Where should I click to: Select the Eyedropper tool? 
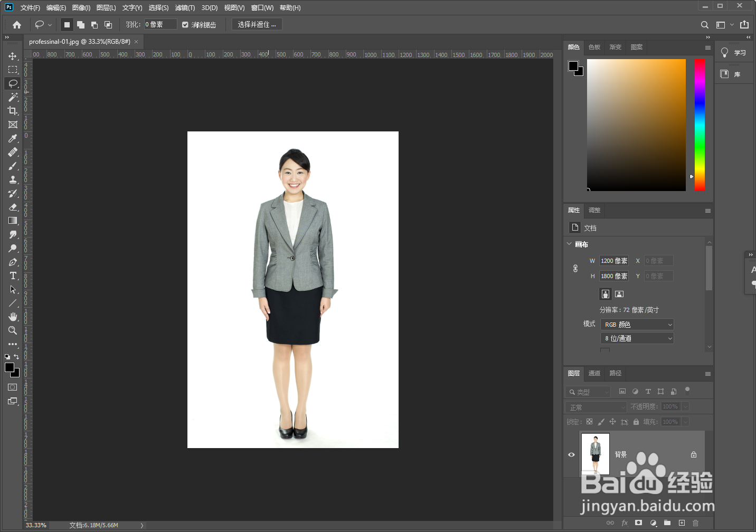(13, 138)
